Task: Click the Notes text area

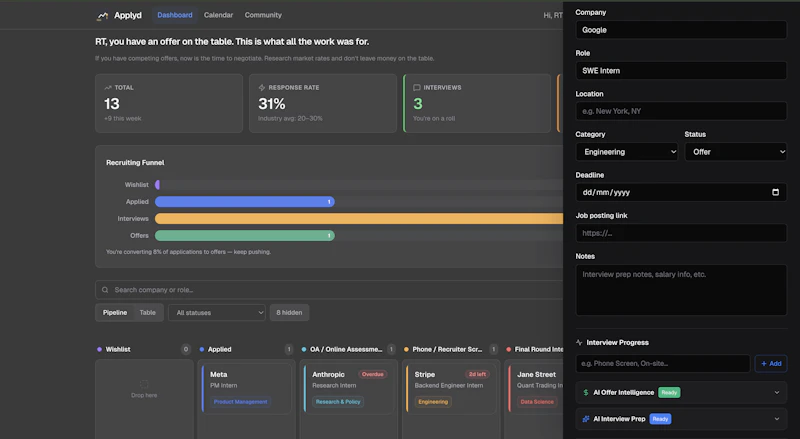Action: click(x=681, y=290)
